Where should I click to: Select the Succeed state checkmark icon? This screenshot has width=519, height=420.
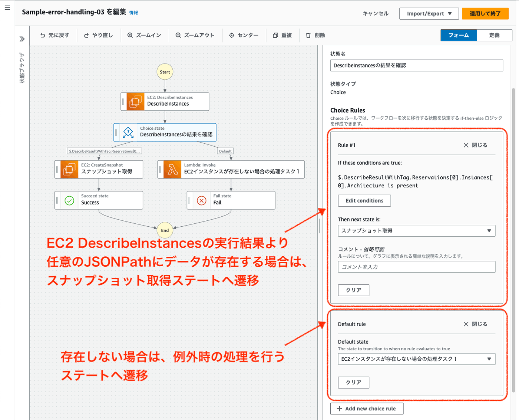(69, 200)
